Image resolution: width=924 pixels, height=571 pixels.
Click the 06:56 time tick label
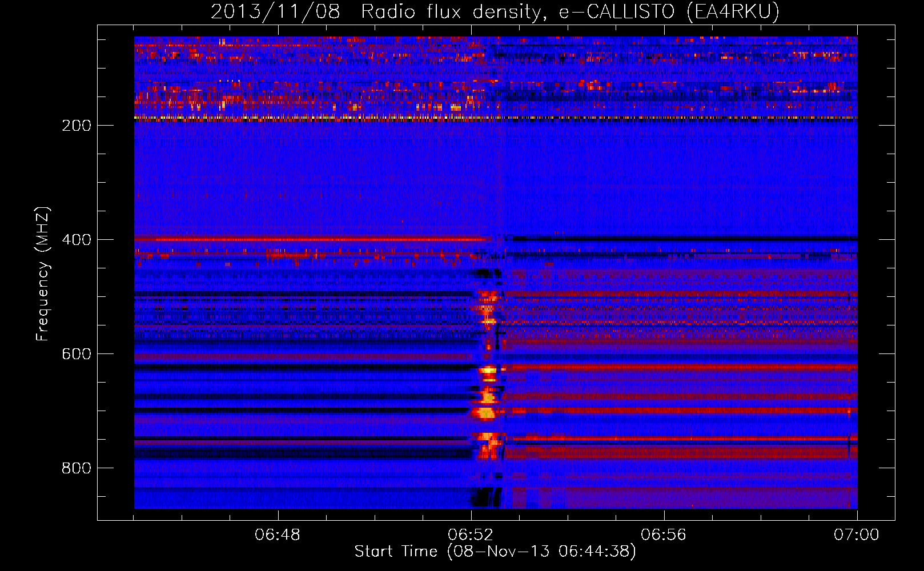tap(664, 535)
